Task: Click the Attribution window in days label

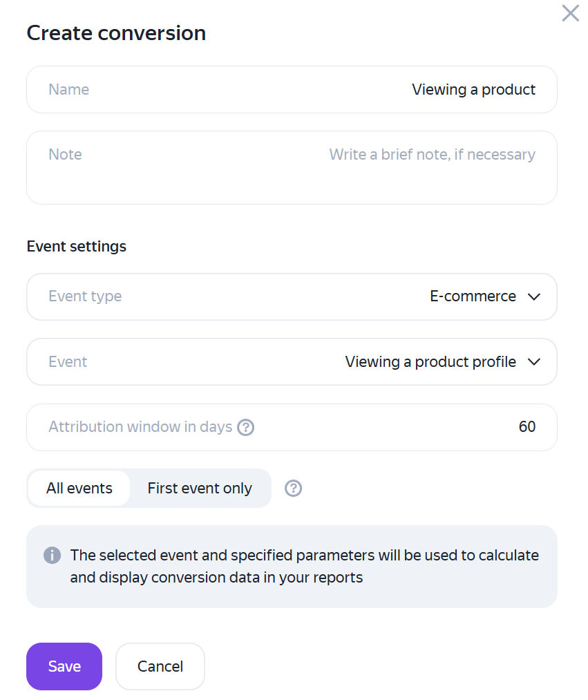Action: click(140, 427)
